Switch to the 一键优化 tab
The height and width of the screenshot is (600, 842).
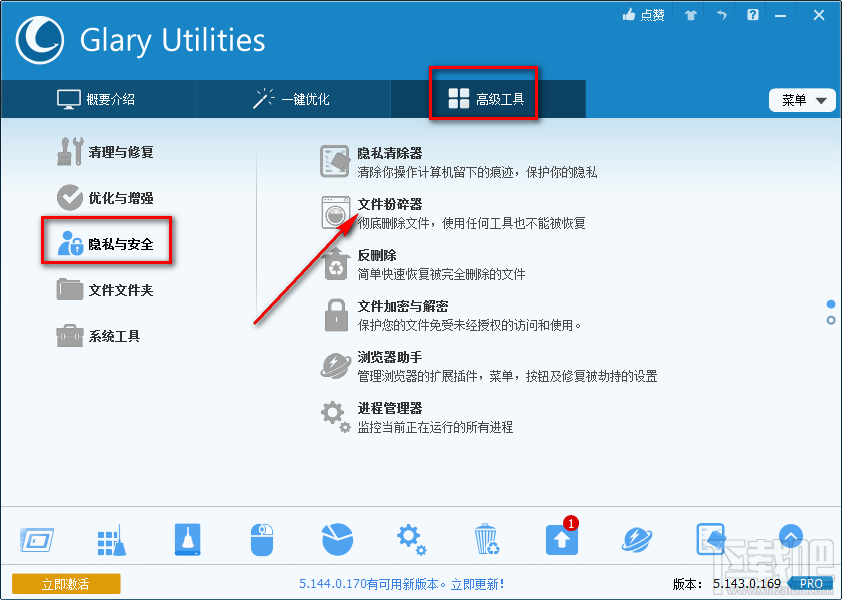tap(294, 97)
